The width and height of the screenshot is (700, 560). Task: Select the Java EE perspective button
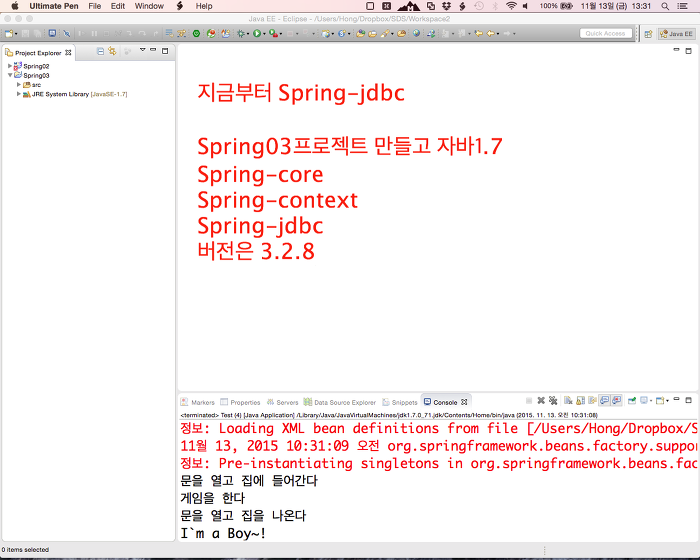[x=677, y=33]
